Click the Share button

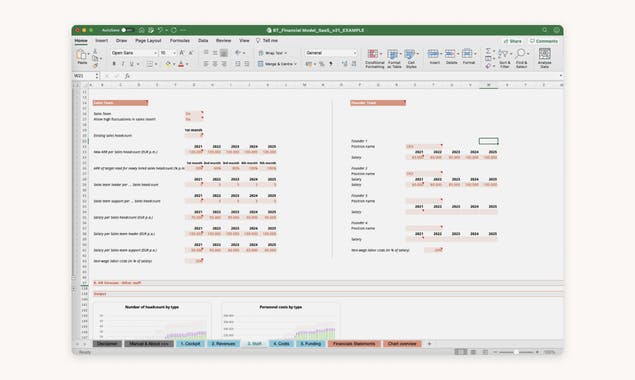coord(513,41)
